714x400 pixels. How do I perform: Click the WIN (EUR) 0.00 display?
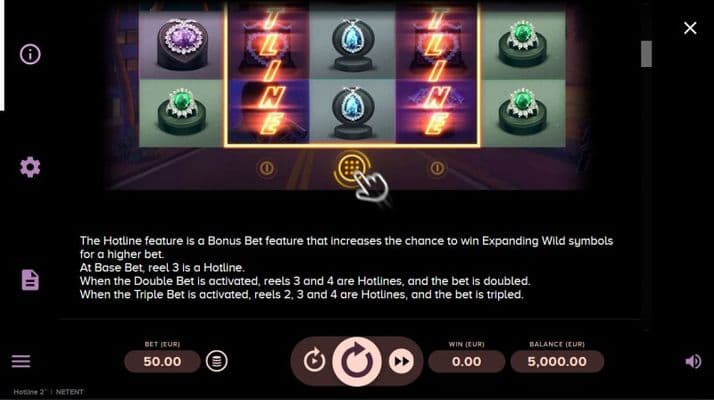pyautogui.click(x=466, y=361)
